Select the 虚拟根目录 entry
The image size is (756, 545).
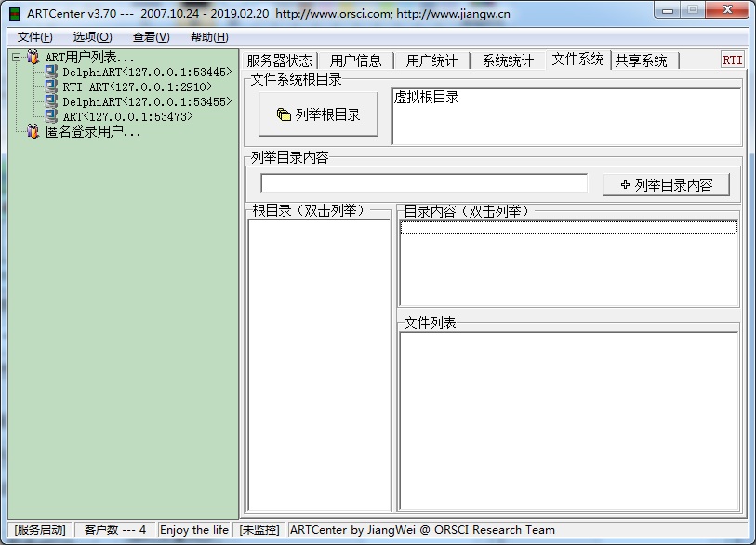pyautogui.click(x=426, y=98)
